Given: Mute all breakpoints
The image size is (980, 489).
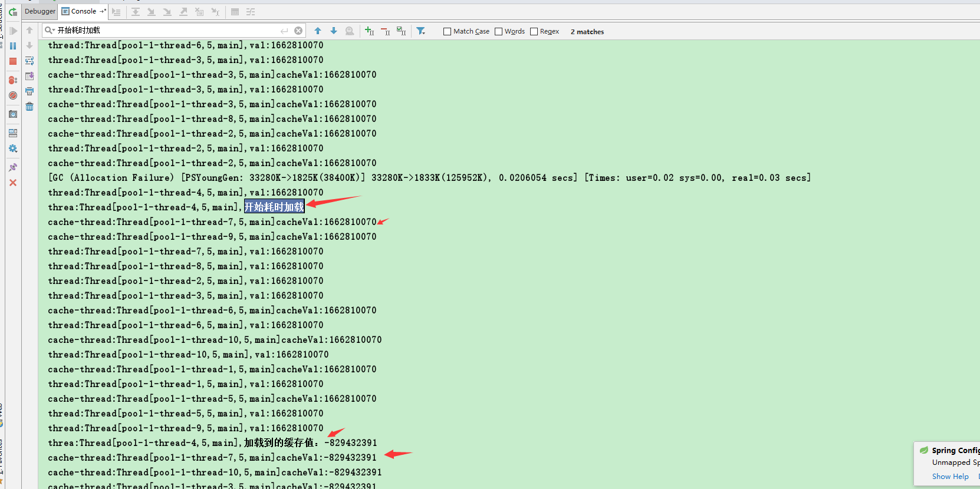Looking at the screenshot, I should [x=13, y=95].
